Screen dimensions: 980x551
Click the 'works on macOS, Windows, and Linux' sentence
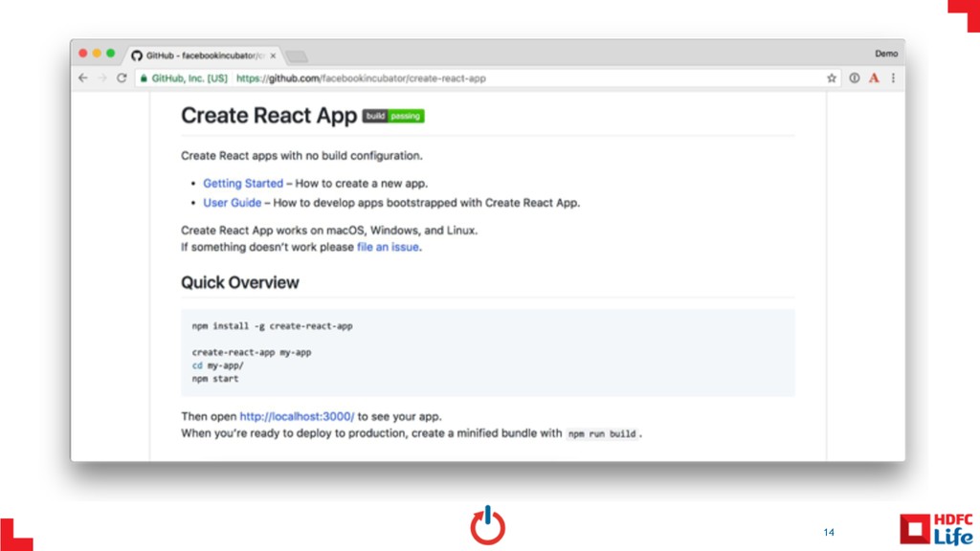pos(329,230)
